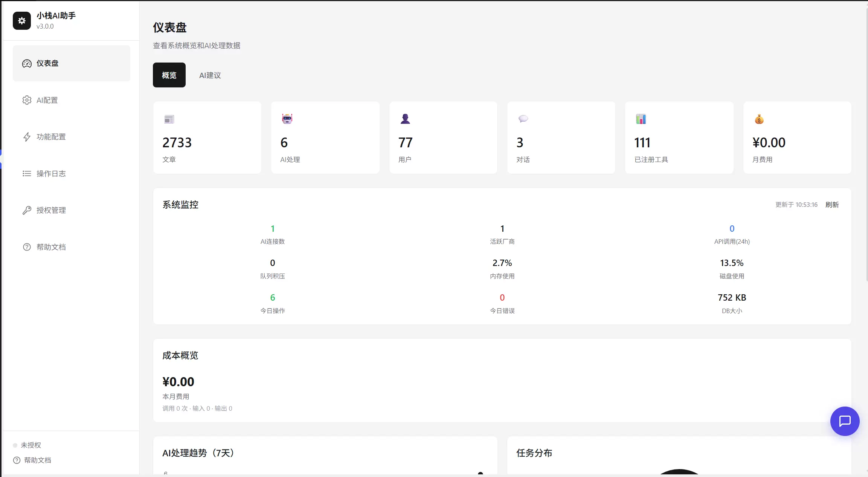Viewport: 868px width, 477px height.
Task: Click the 调用 0 次 · 输入 0 · 输出 0 line
Action: pos(197,408)
